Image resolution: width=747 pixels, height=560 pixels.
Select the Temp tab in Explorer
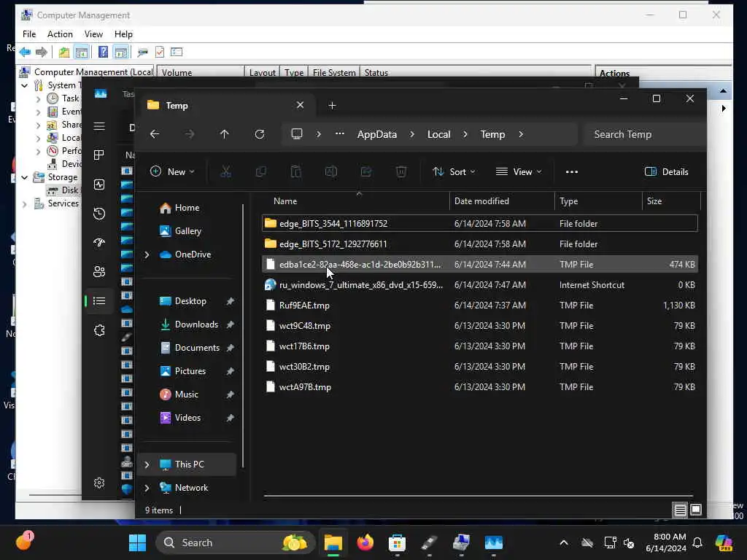coord(226,105)
